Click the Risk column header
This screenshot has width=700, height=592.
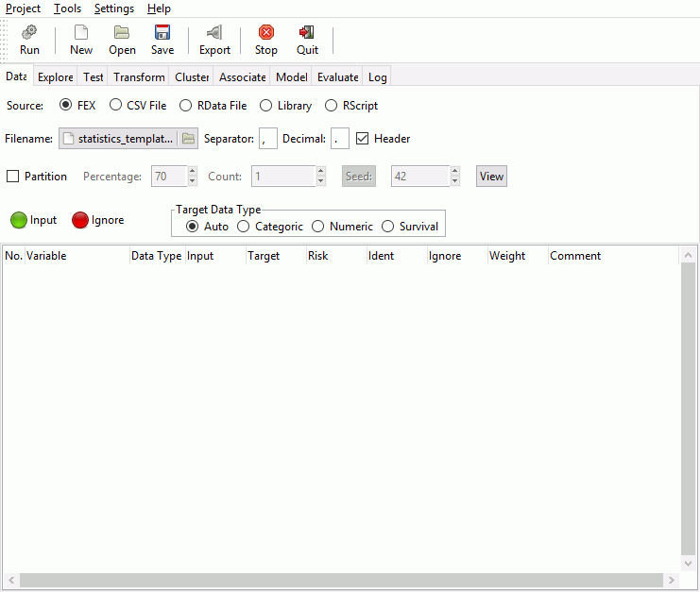[x=336, y=256]
